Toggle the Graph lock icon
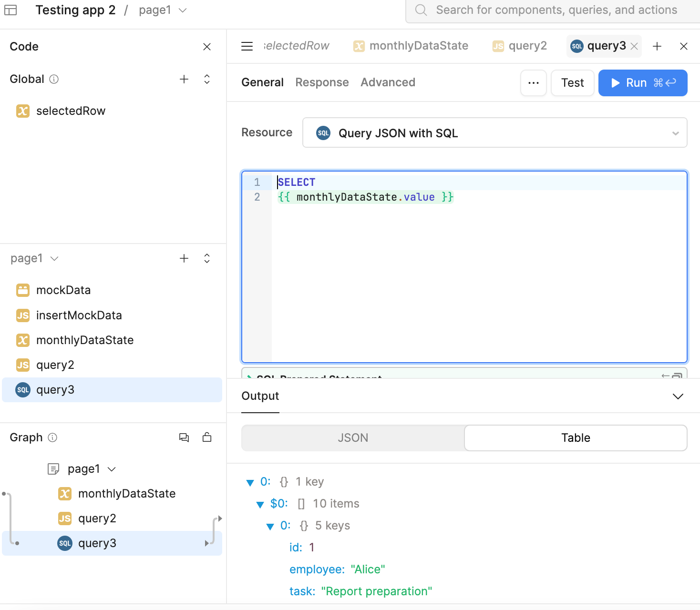This screenshot has width=700, height=610. (207, 437)
